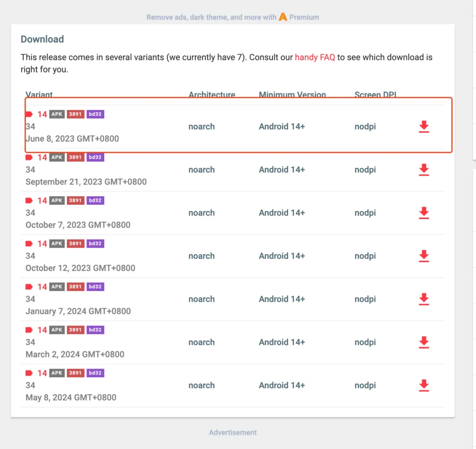Click bd32 badge in March 2 row
476x449 pixels.
coord(95,330)
